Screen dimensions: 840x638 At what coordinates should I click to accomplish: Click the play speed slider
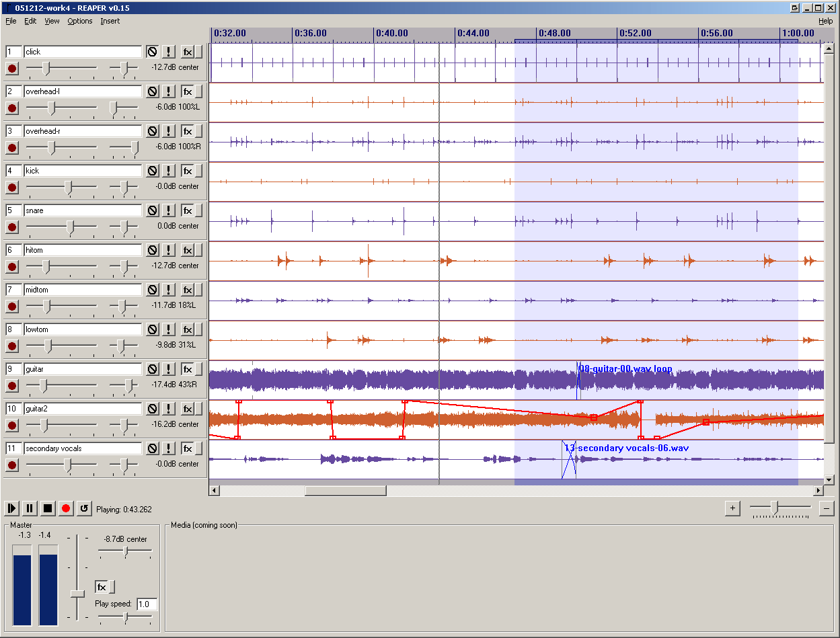[125, 616]
